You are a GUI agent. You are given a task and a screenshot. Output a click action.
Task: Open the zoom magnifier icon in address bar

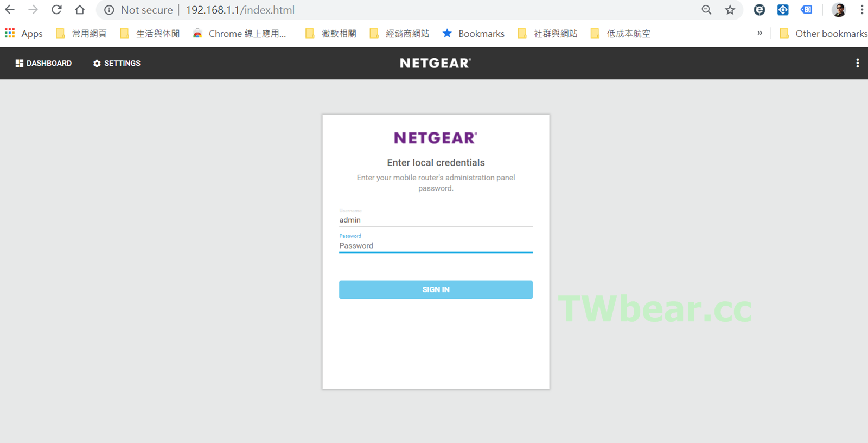[706, 10]
